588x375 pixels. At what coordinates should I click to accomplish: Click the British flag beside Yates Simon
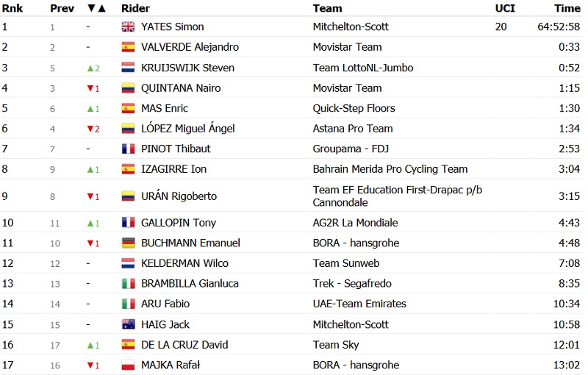coord(128,27)
